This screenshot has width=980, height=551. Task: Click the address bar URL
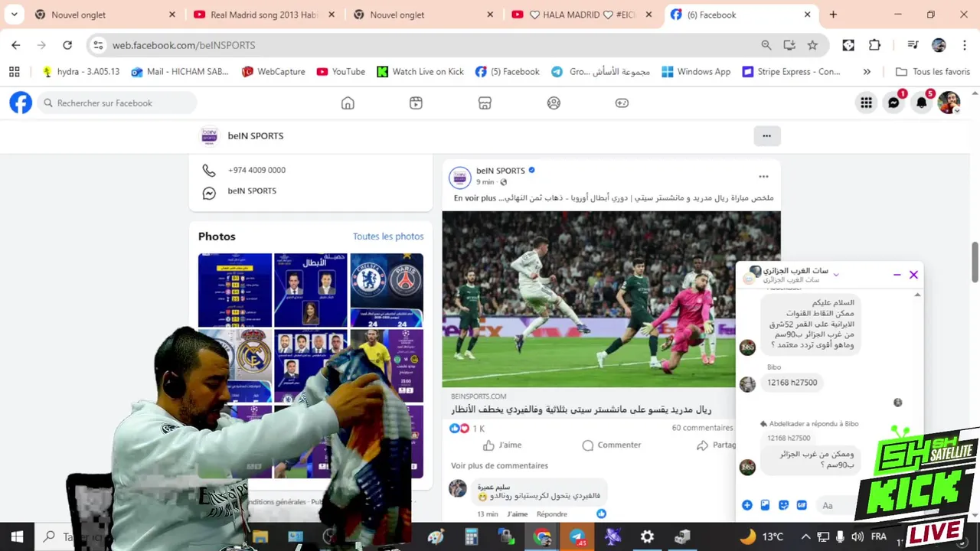pyautogui.click(x=184, y=45)
